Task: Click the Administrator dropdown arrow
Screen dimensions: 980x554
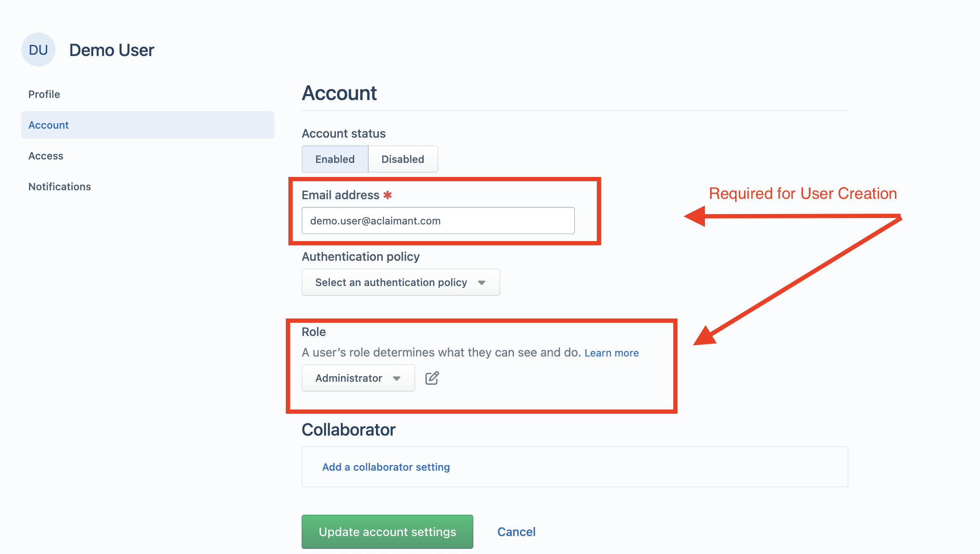Action: pyautogui.click(x=396, y=378)
